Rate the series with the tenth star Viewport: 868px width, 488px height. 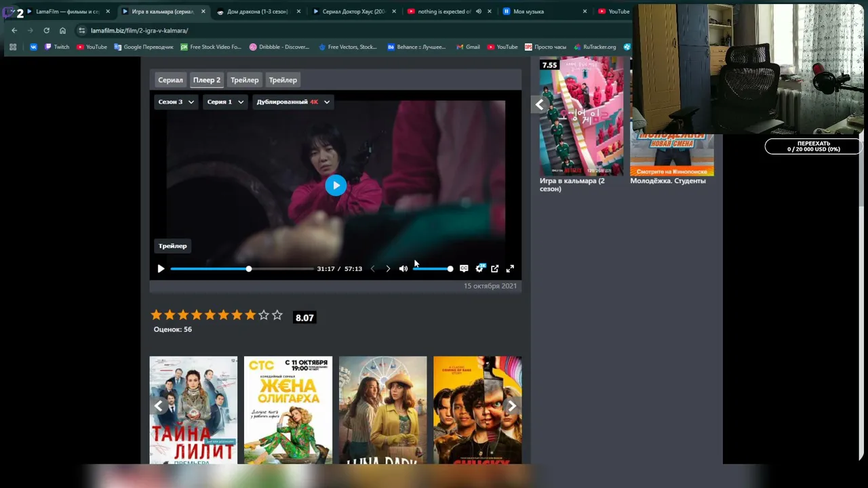(277, 315)
